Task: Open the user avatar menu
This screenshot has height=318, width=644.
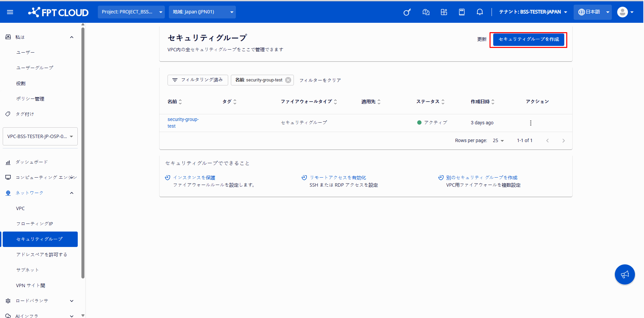Action: point(625,12)
